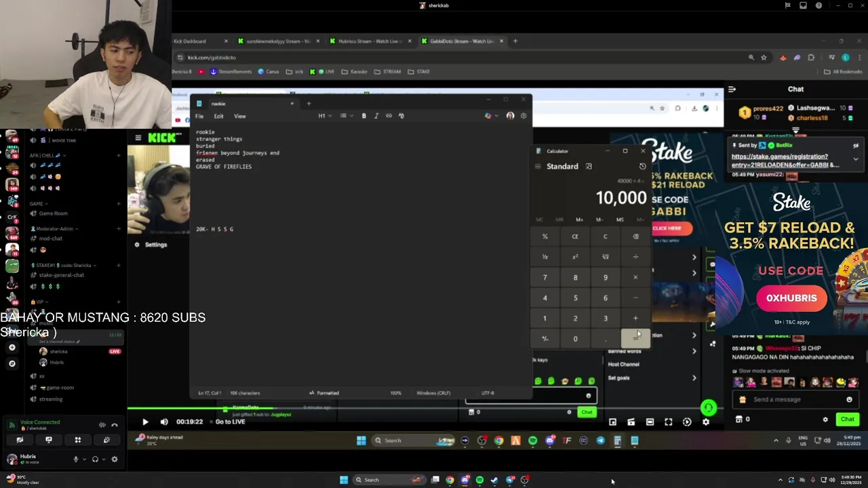Expand the Notepad H1 heading dropdown
This screenshot has width=868, height=488.
tap(323, 116)
